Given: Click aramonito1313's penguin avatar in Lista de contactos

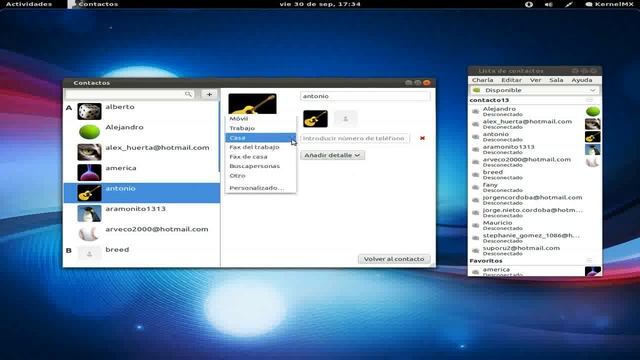Looking at the screenshot, I should (593, 149).
